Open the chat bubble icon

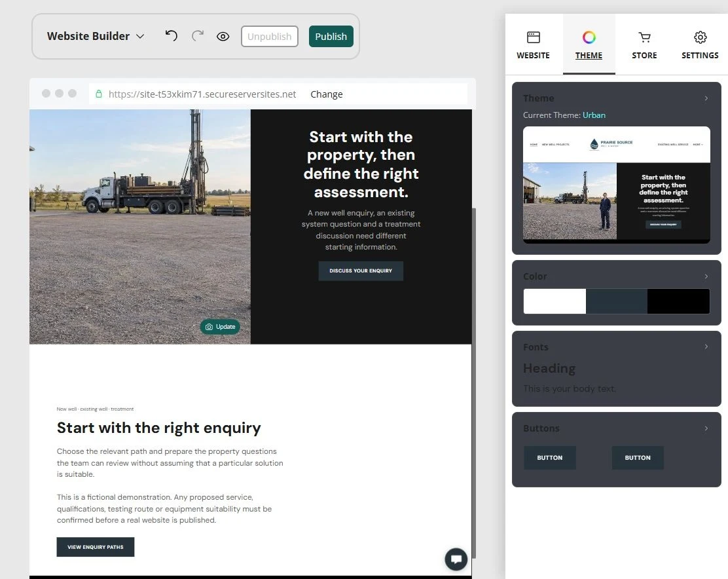pos(456,559)
